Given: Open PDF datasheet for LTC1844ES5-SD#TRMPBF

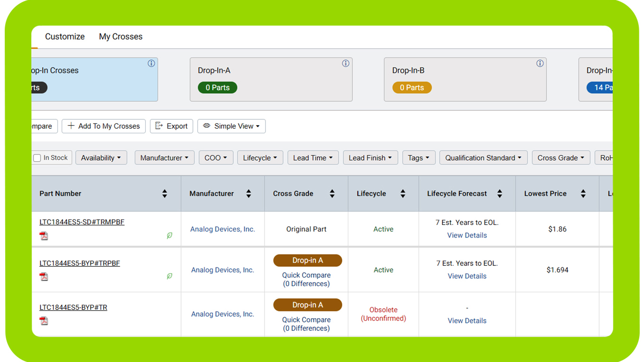Looking at the screenshot, I should [44, 236].
